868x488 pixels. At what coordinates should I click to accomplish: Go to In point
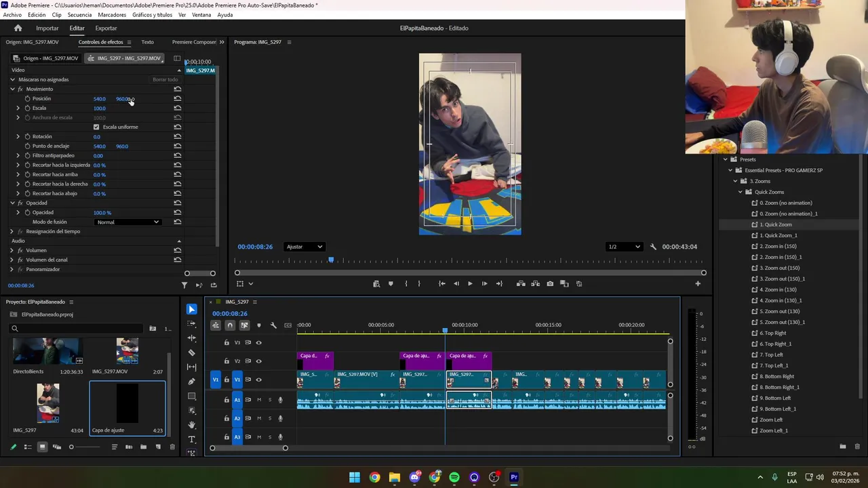coord(441,284)
